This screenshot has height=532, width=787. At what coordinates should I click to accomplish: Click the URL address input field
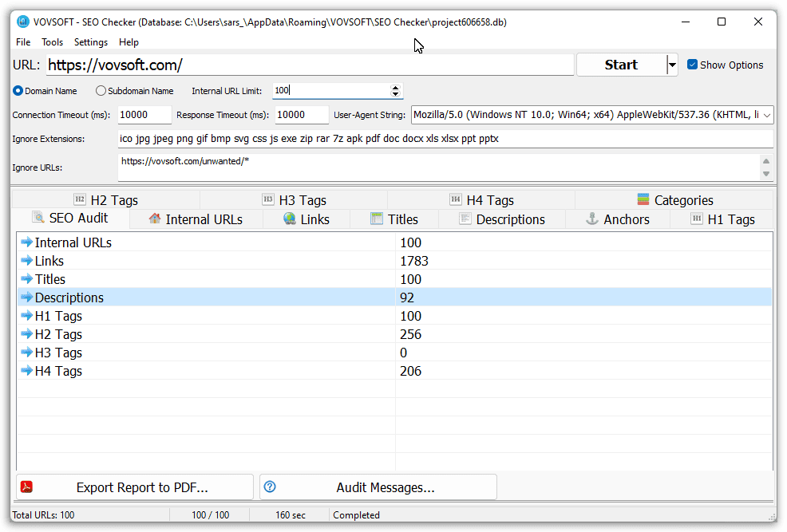point(310,65)
